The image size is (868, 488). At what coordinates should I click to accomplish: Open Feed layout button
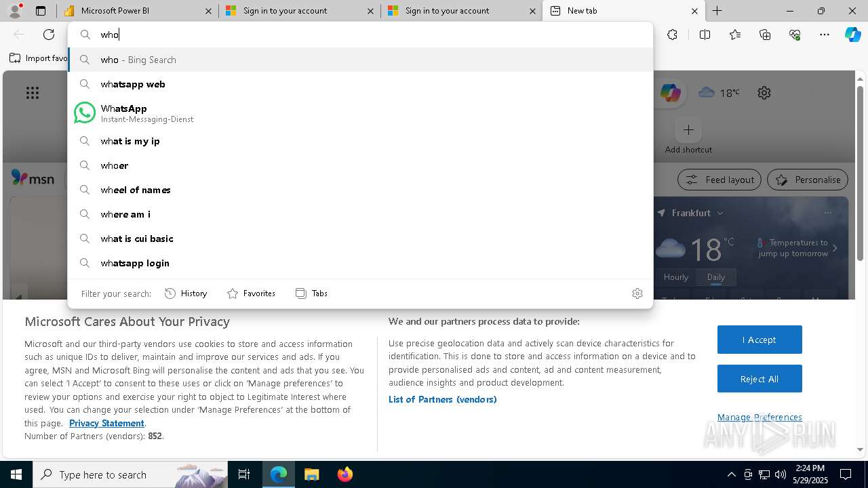coord(719,180)
